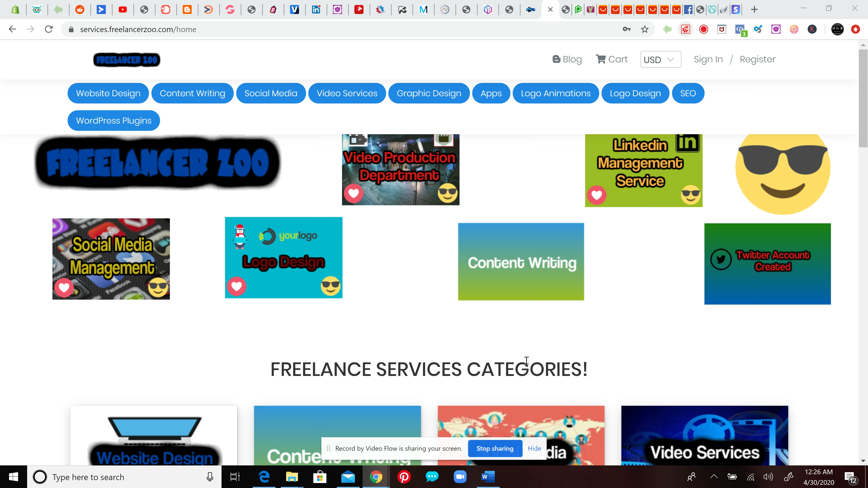Open the Twitter Account Created thumbnail

tap(767, 264)
